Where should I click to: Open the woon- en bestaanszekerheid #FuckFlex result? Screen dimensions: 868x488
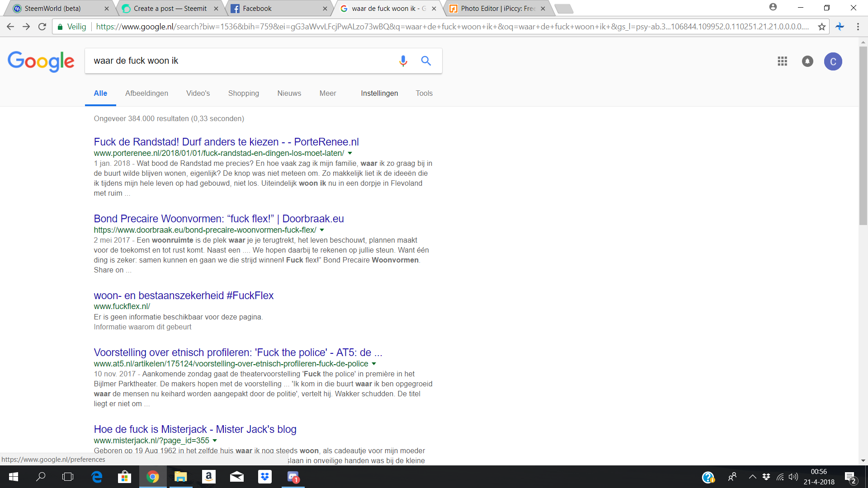(x=184, y=296)
